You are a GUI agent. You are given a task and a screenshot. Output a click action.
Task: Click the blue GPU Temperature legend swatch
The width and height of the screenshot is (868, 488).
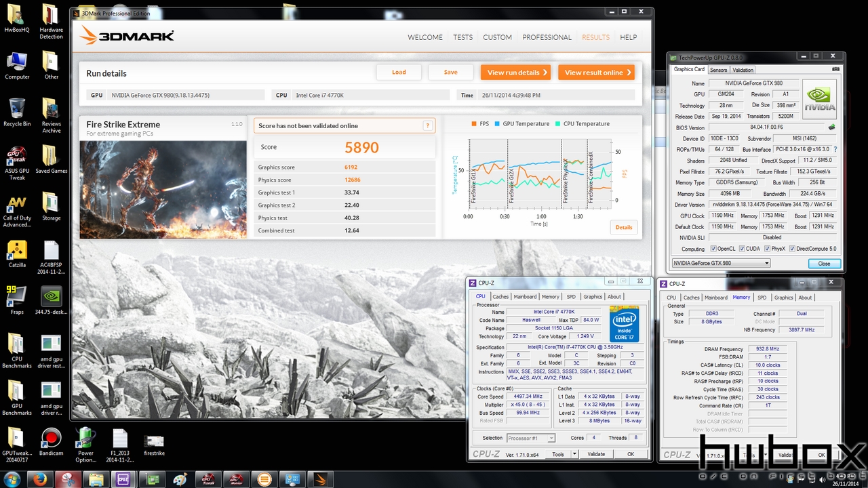(497, 124)
